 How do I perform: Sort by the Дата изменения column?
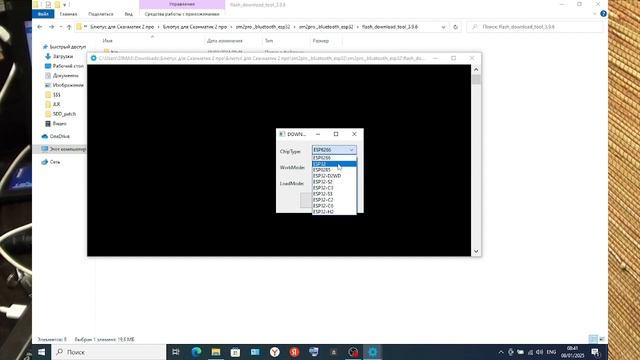[x=225, y=41]
